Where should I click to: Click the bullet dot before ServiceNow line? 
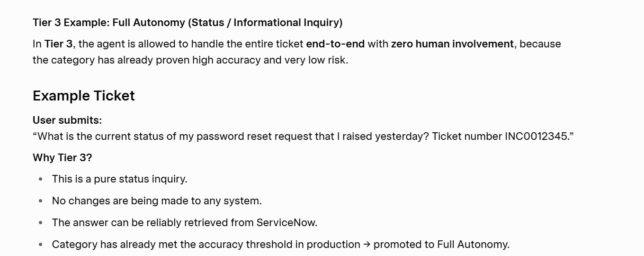tap(41, 223)
